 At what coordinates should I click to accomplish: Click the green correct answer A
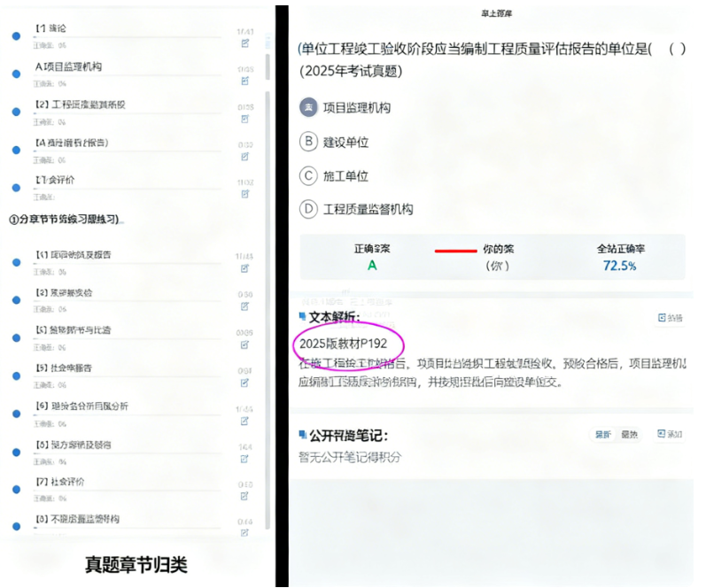coord(372,266)
